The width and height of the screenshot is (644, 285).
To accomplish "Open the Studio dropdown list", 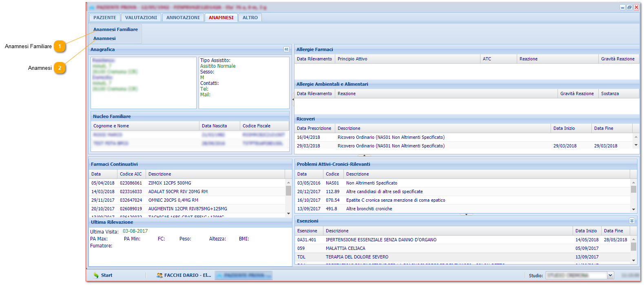I will tap(610, 276).
